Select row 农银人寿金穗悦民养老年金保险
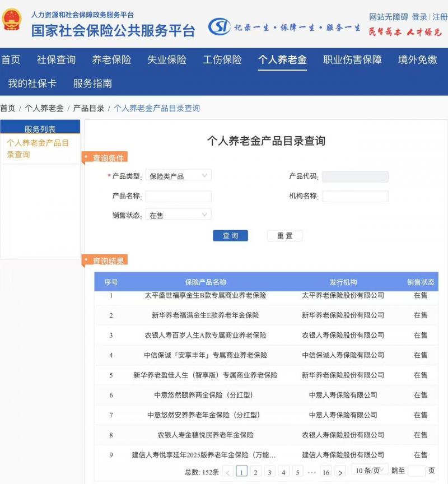This screenshot has height=484, width=448. pyautogui.click(x=266, y=435)
